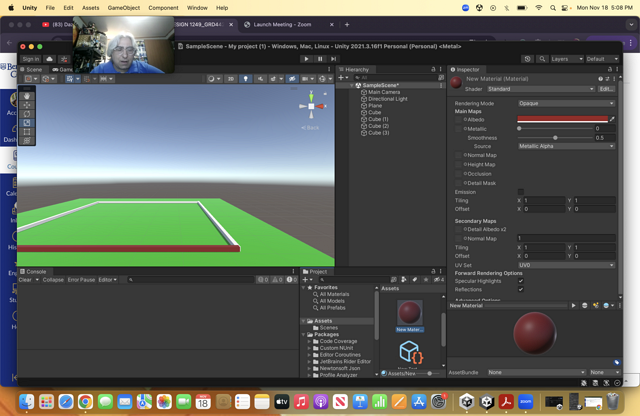Open the Component menu

(x=163, y=8)
